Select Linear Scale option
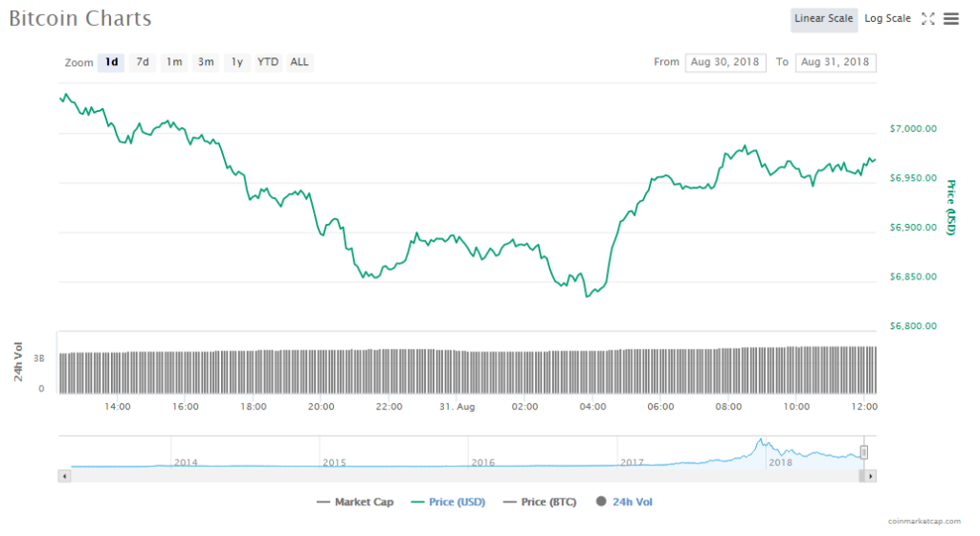This screenshot has width=980, height=536. 823,18
